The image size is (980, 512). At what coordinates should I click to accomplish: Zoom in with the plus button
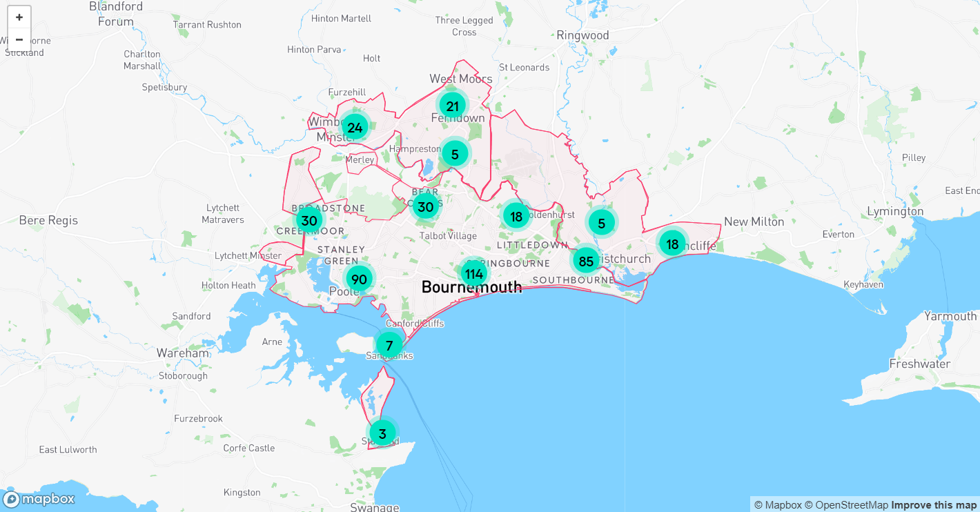coord(19,17)
